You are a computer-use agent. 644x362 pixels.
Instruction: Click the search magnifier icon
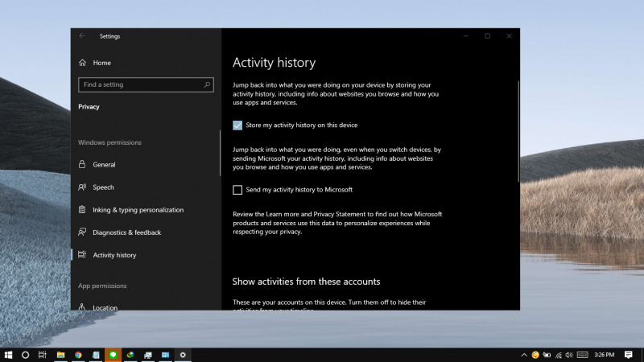tap(207, 84)
